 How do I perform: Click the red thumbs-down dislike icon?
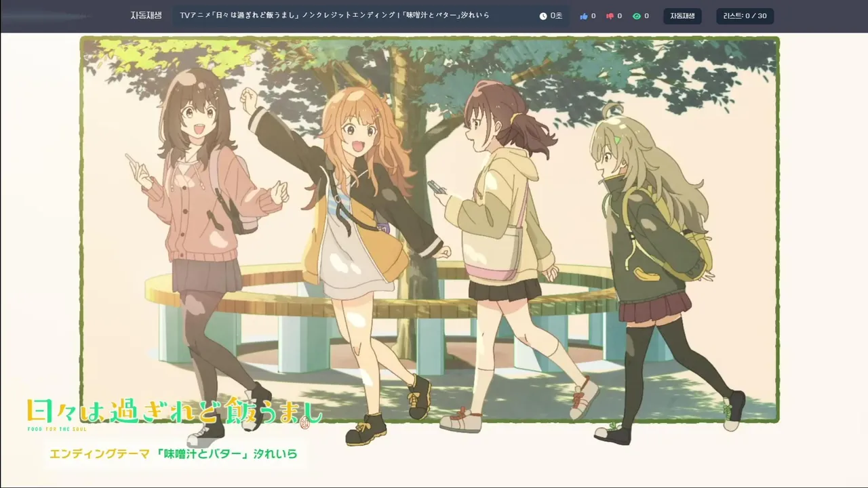pos(610,16)
